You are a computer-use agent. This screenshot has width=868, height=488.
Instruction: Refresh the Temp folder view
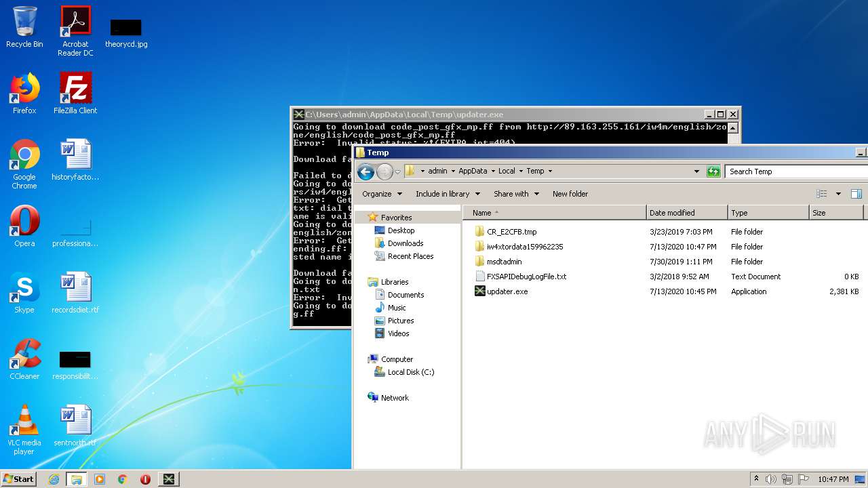(713, 171)
